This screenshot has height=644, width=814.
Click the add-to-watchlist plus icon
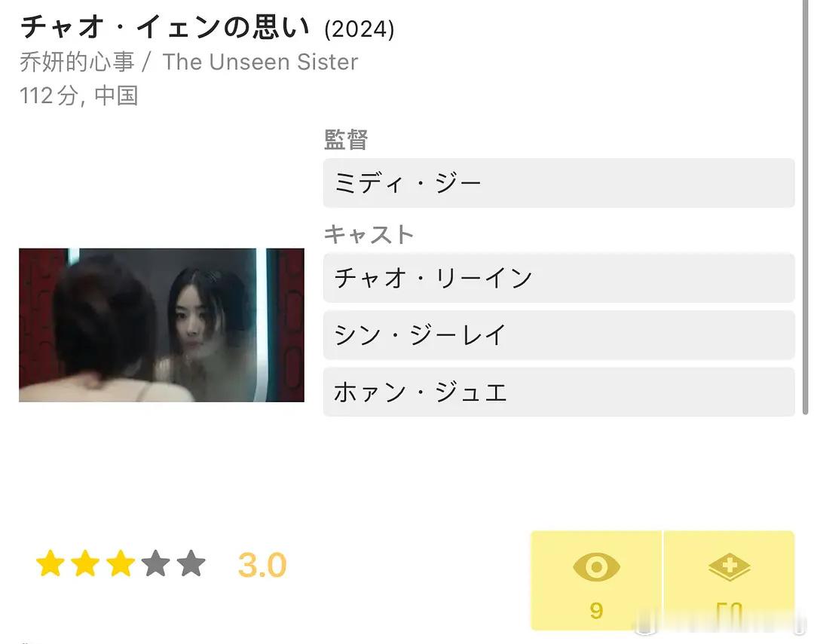[x=730, y=566]
